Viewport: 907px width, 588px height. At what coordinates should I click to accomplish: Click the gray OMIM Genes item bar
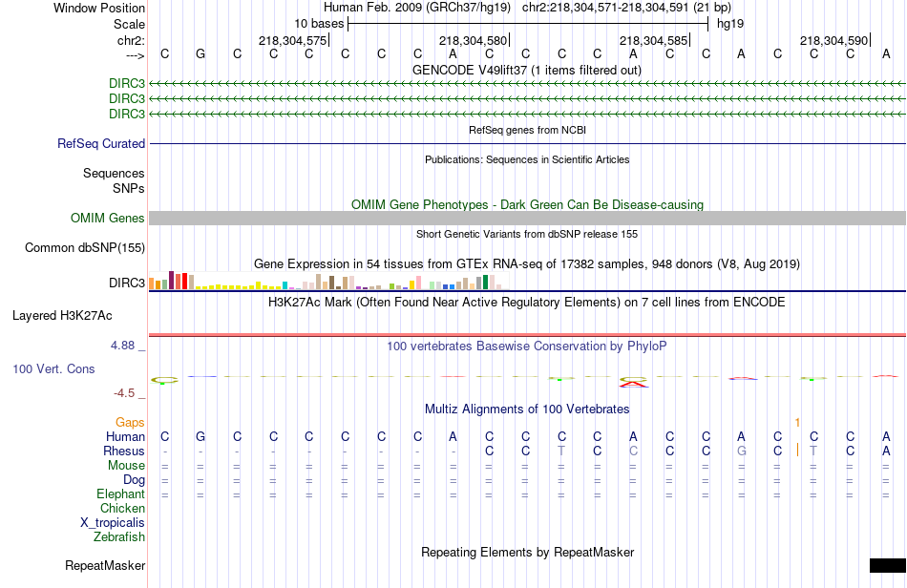pos(528,218)
